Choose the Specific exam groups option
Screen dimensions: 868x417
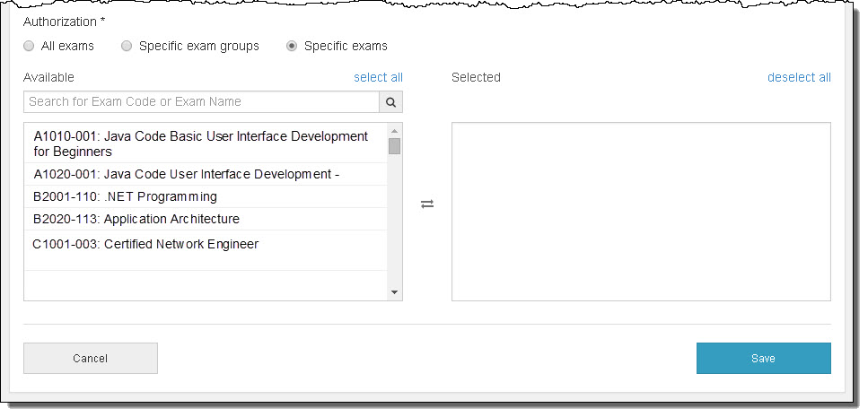[x=127, y=46]
